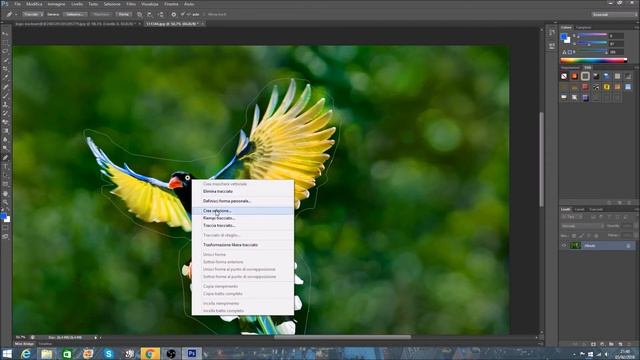
Task: Select the Eraser tool
Action: coord(5,122)
